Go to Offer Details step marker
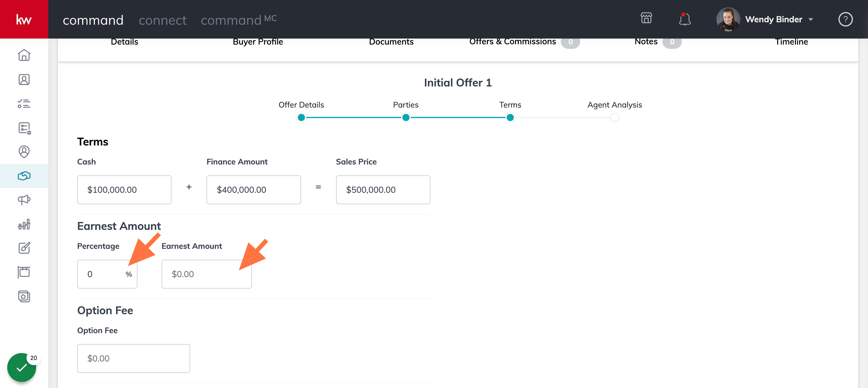This screenshot has height=388, width=868. coord(301,117)
